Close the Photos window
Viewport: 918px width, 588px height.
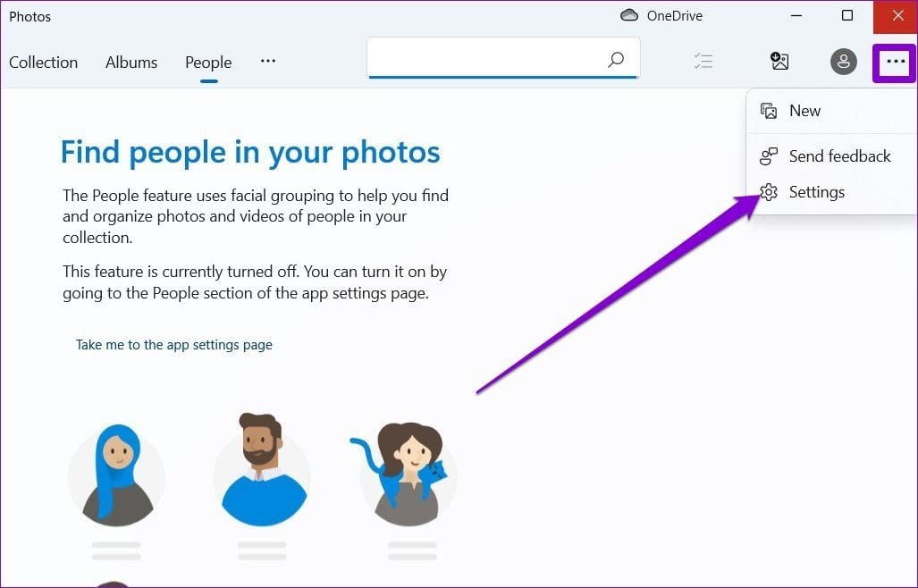[897, 16]
